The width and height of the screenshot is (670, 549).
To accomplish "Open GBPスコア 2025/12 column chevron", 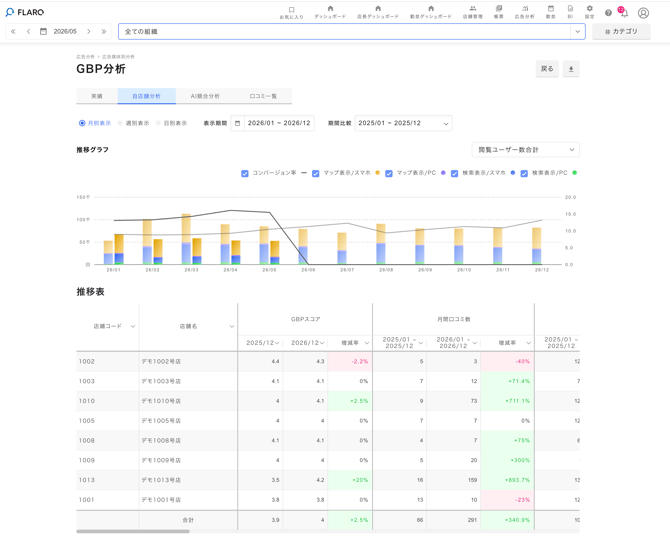I will click(x=277, y=343).
